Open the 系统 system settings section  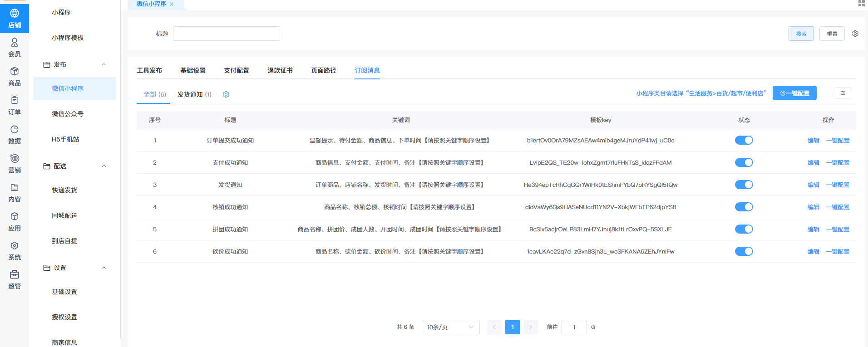pyautogui.click(x=15, y=251)
